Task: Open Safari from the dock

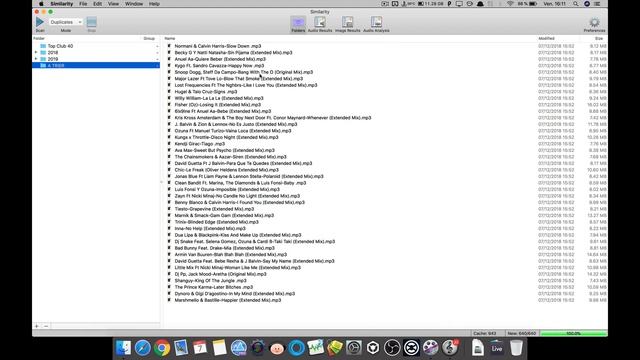Action: click(x=142, y=348)
